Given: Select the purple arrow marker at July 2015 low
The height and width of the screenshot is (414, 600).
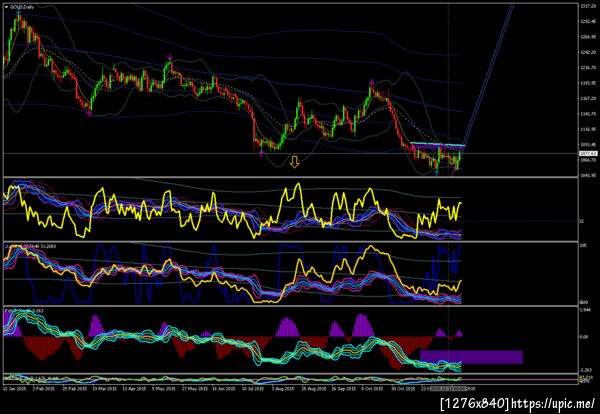Looking at the screenshot, I should click(261, 154).
